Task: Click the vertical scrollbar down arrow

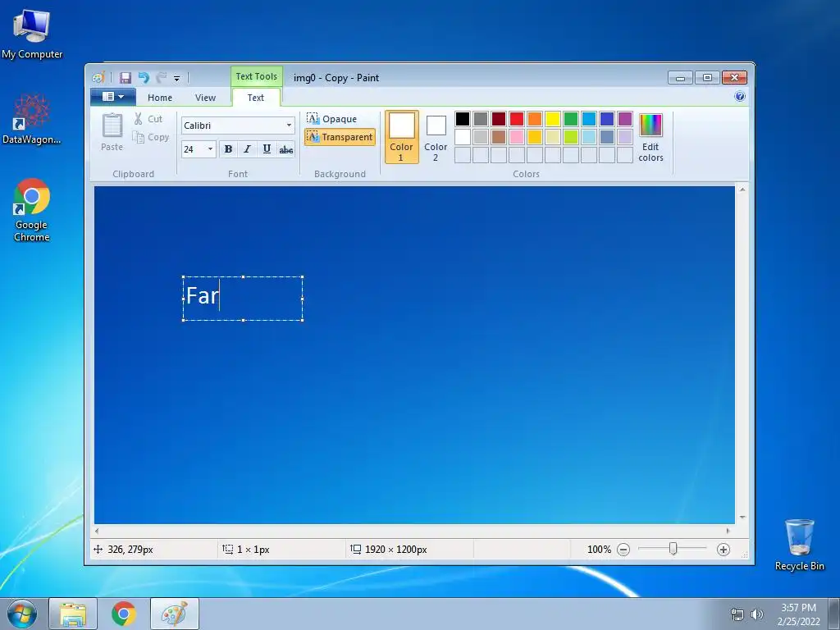Action: pos(742,517)
